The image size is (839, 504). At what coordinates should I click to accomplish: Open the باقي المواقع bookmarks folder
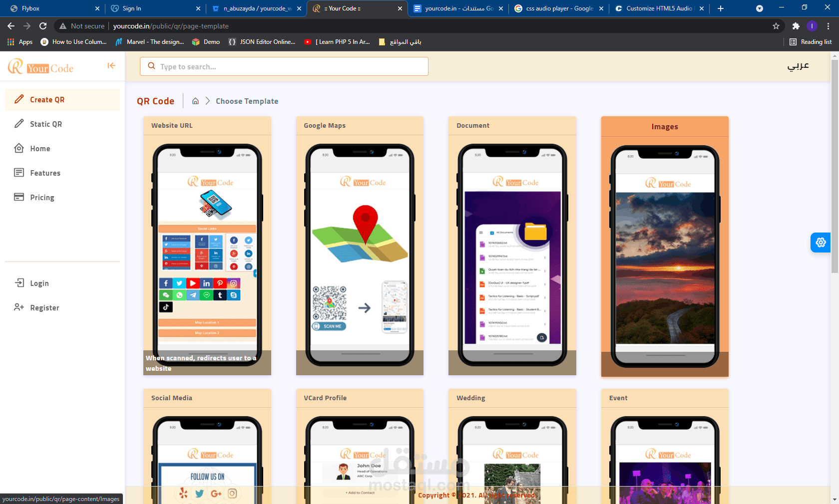[x=400, y=42]
